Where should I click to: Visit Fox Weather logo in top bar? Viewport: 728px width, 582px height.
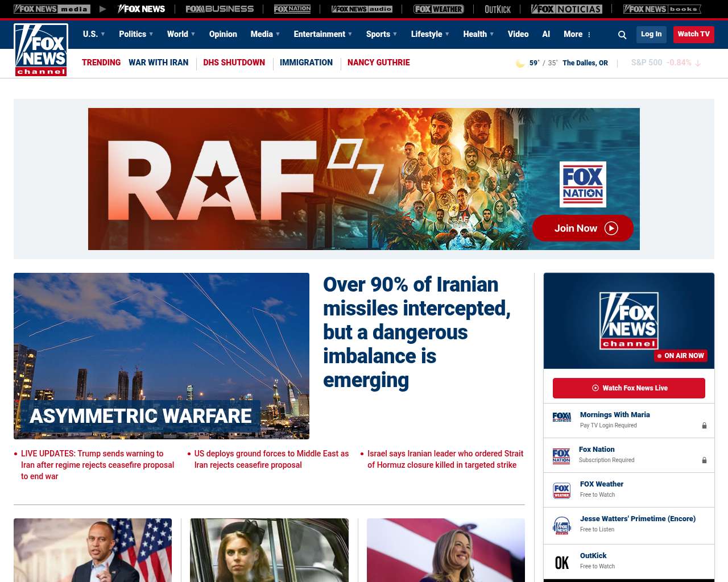439,9
